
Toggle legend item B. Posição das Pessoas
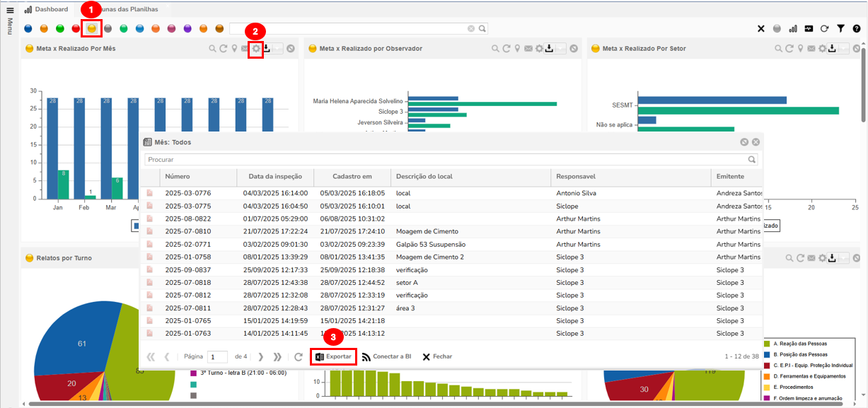click(x=803, y=354)
